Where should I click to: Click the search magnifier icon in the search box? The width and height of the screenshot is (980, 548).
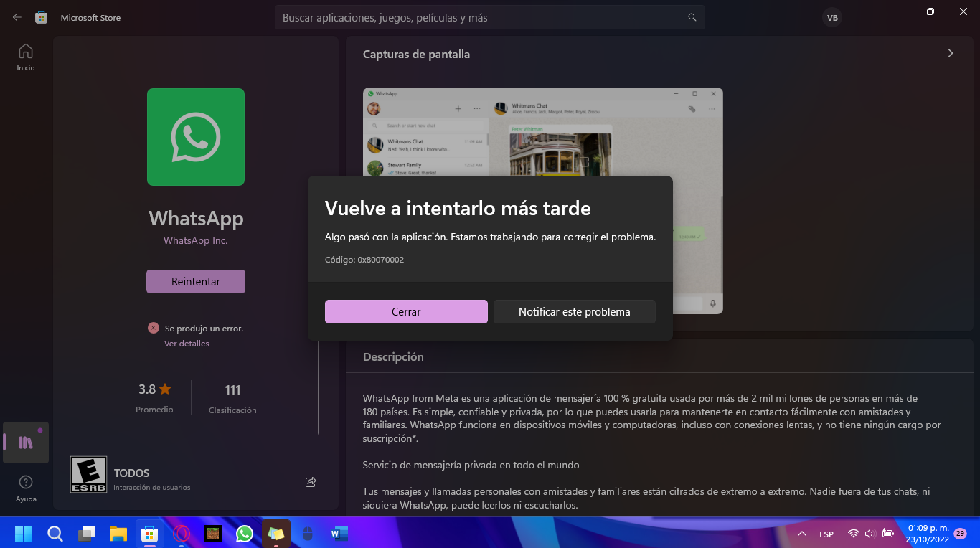pos(692,17)
